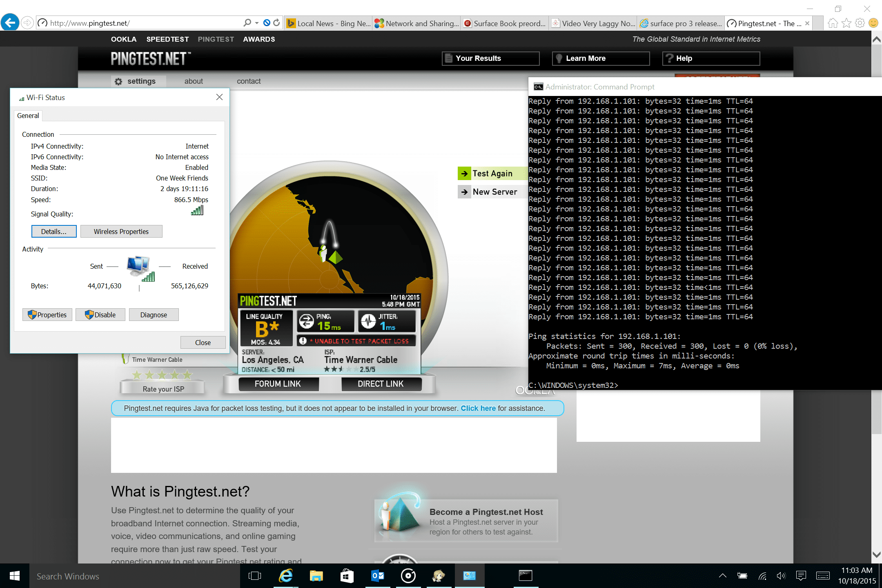Click the browser forward arrow button
Image resolution: width=882 pixels, height=588 pixels.
coord(27,23)
